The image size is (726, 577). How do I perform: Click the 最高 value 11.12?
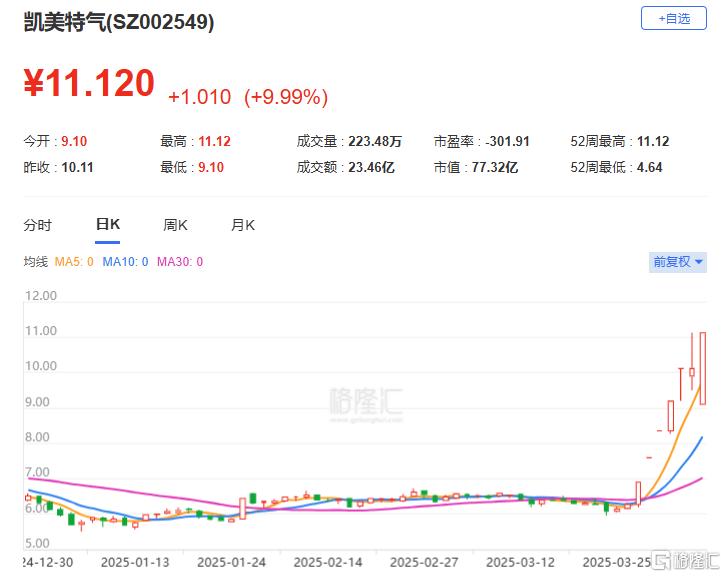[214, 141]
